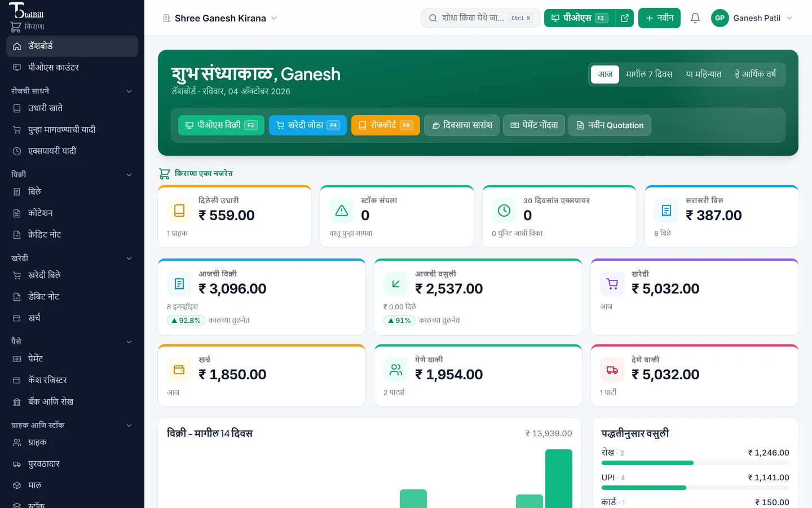This screenshot has width=812, height=508.
Task: Click the खरेदी जोडा button
Action: (308, 125)
